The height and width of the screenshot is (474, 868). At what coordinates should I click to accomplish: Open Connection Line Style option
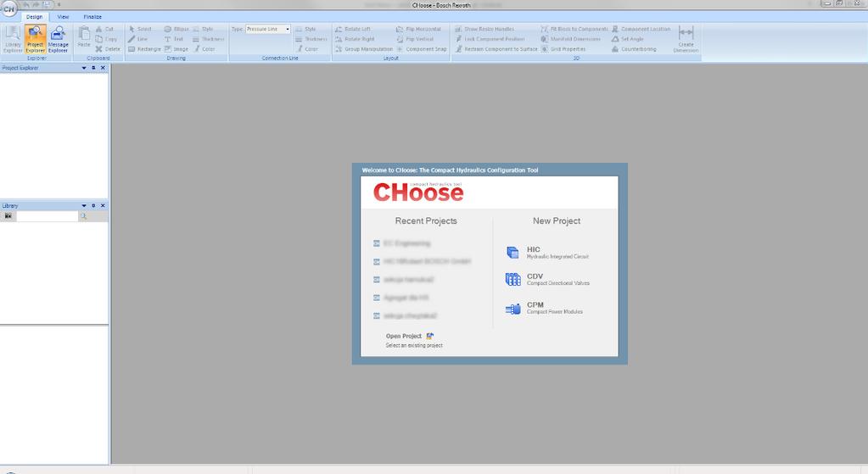[305, 29]
